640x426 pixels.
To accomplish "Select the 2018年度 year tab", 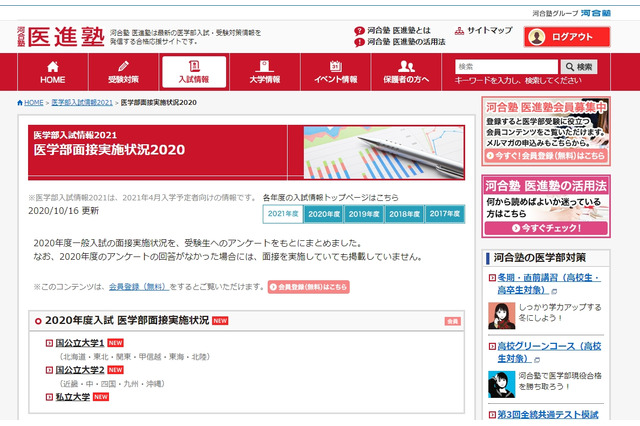I will (x=404, y=214).
